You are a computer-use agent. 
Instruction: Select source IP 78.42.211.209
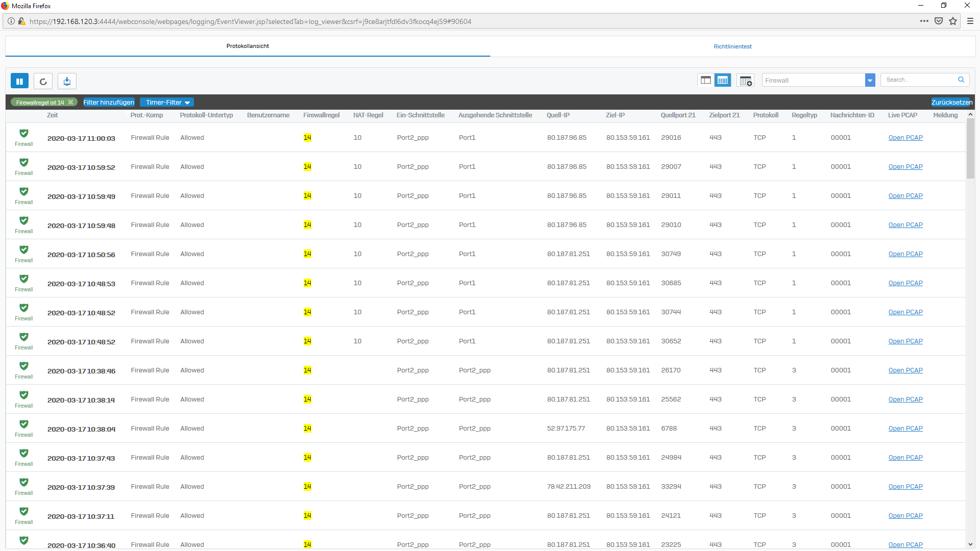pos(569,487)
